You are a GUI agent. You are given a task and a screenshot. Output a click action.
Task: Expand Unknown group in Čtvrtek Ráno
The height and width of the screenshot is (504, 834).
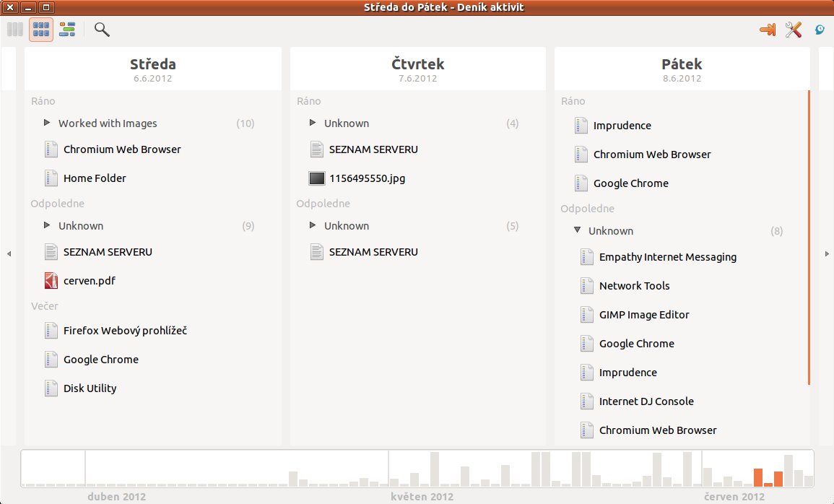point(313,123)
